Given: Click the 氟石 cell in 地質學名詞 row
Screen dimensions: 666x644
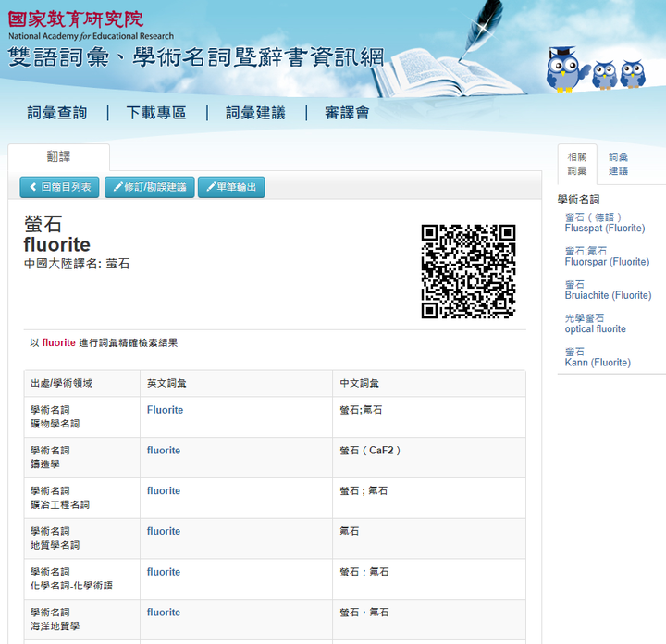Looking at the screenshot, I should pyautogui.click(x=429, y=539).
